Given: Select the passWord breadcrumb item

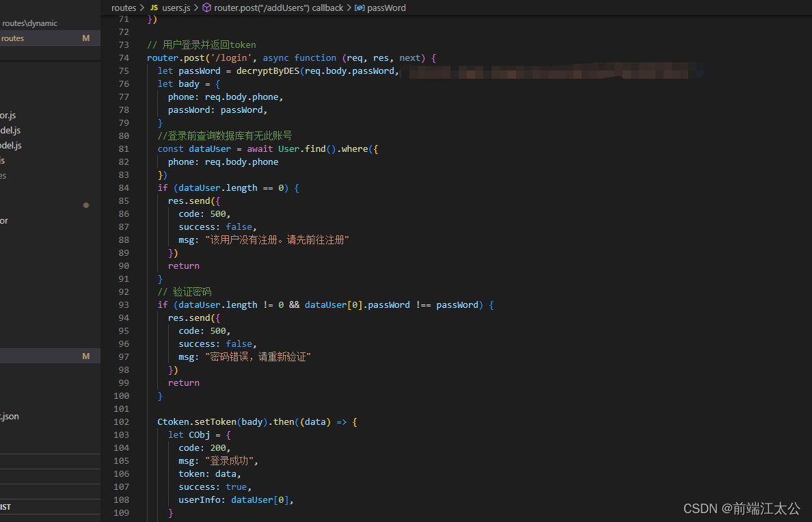Looking at the screenshot, I should tap(386, 8).
